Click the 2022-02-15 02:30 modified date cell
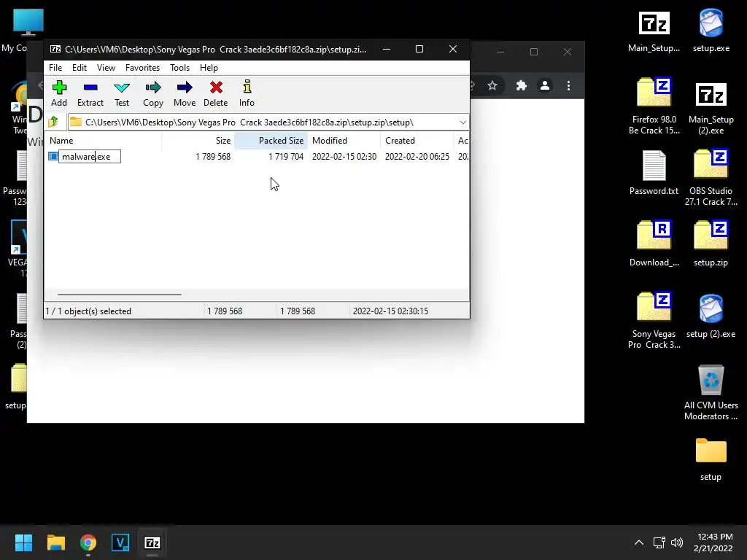The height and width of the screenshot is (560, 747). (x=344, y=157)
